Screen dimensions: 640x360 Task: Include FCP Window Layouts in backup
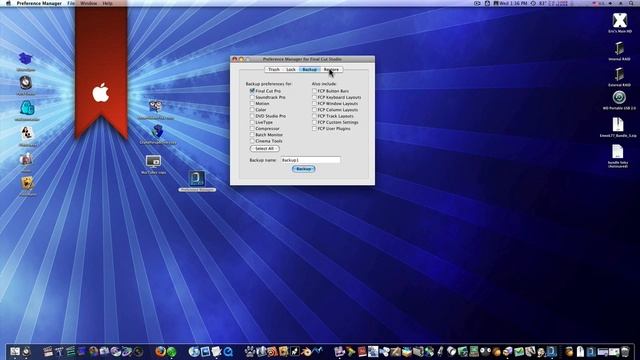point(314,103)
